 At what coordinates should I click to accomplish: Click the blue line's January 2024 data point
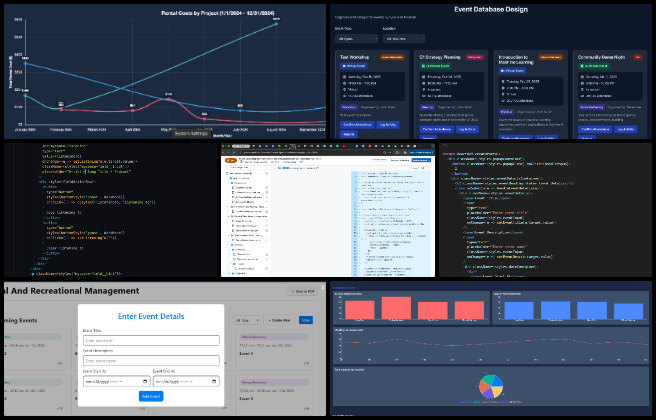point(26,63)
